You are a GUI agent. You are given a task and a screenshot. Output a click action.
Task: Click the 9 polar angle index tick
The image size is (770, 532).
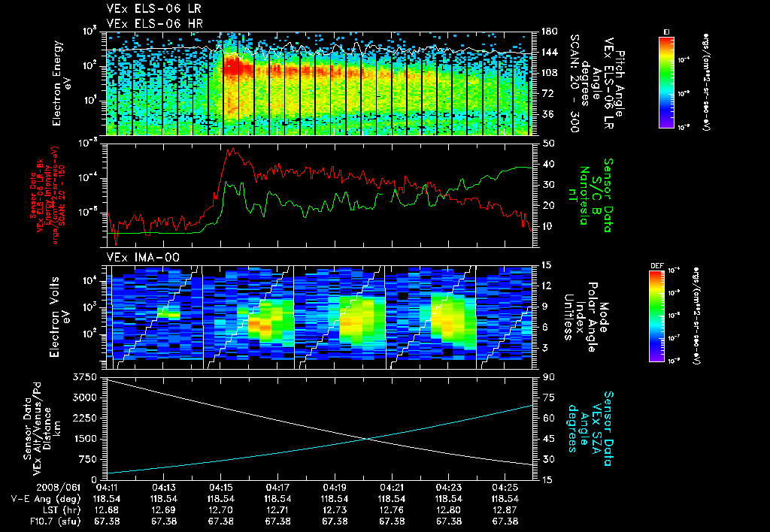(544, 307)
